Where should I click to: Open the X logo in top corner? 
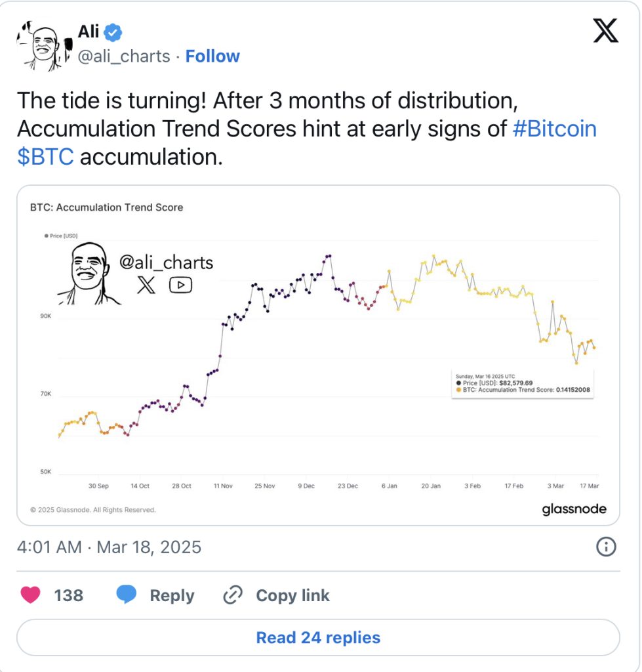pos(605,30)
